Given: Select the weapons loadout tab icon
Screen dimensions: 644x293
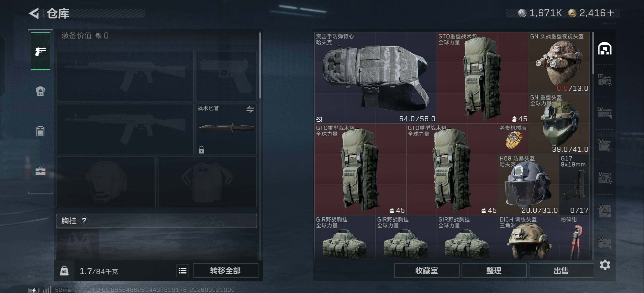Looking at the screenshot, I should (40, 51).
